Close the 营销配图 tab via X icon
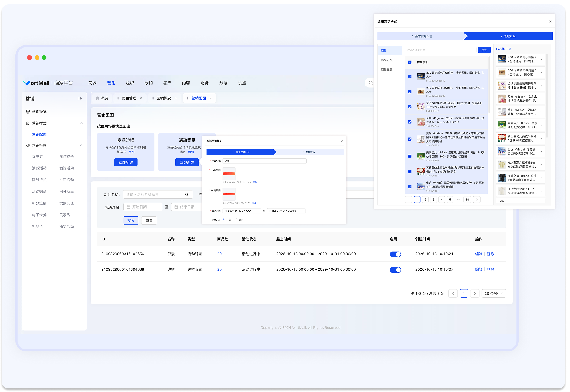This screenshot has width=570, height=392. click(x=210, y=98)
